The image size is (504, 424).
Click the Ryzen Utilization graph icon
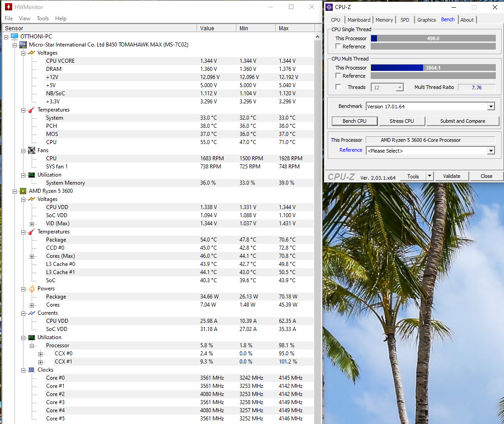[32, 337]
